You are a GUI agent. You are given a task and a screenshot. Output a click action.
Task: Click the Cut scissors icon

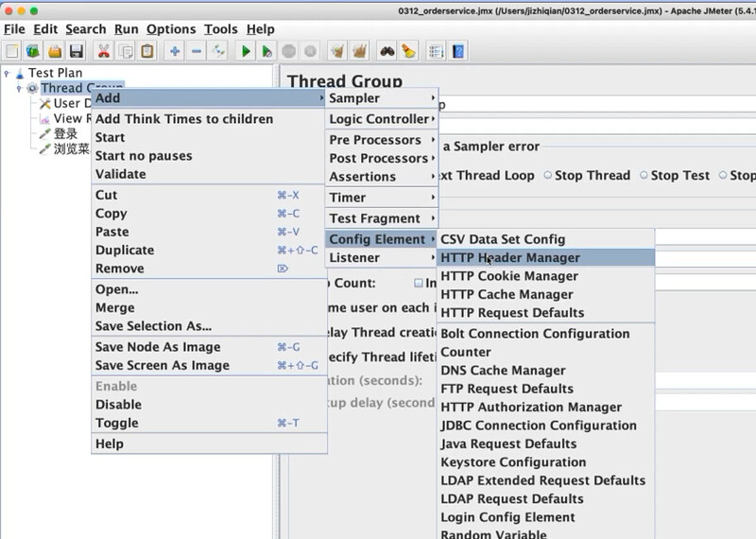pyautogui.click(x=104, y=51)
